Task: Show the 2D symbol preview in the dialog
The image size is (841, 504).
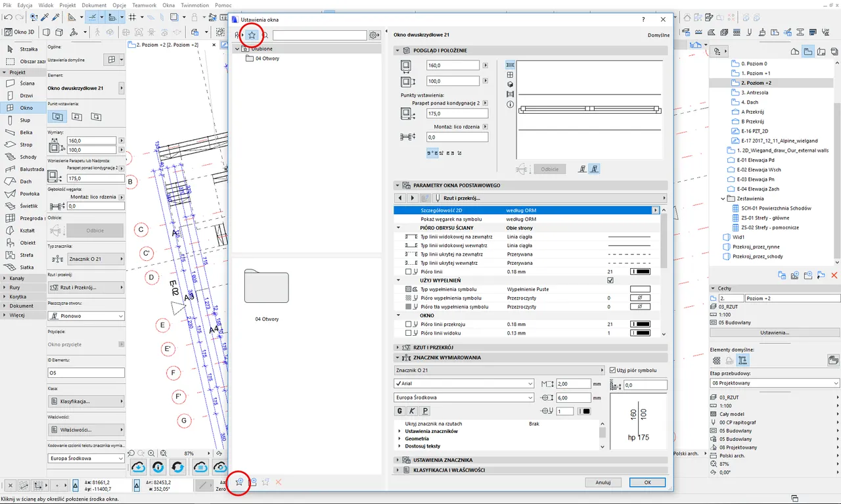Action: [x=511, y=65]
